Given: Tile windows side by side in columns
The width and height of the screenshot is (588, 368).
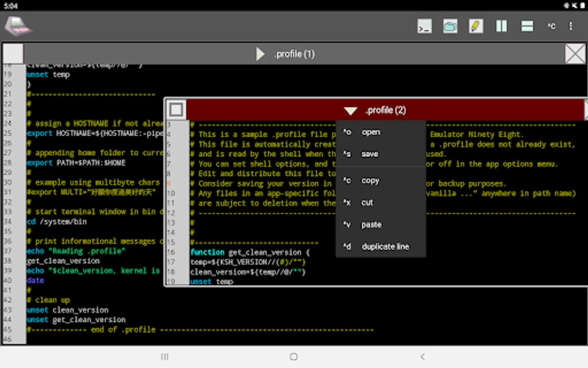Looking at the screenshot, I should [x=501, y=27].
